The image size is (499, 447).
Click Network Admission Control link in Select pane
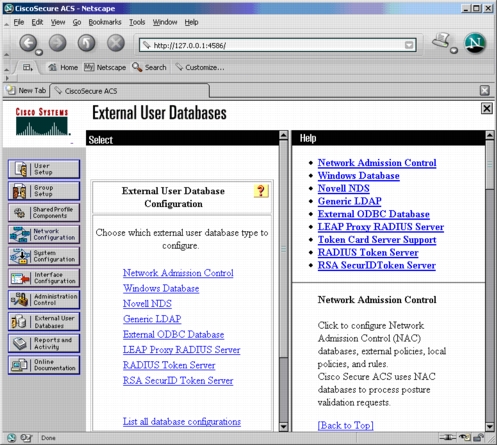click(x=178, y=273)
